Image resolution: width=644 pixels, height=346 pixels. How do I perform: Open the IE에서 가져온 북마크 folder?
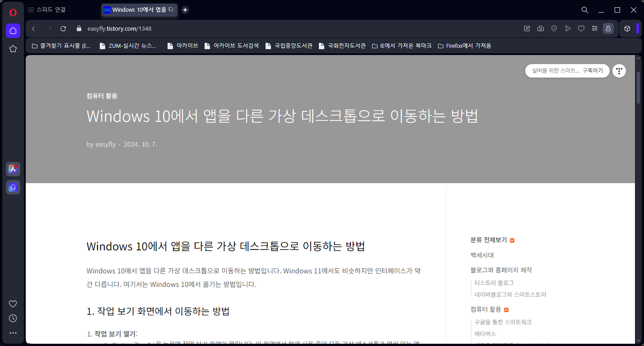[401, 46]
